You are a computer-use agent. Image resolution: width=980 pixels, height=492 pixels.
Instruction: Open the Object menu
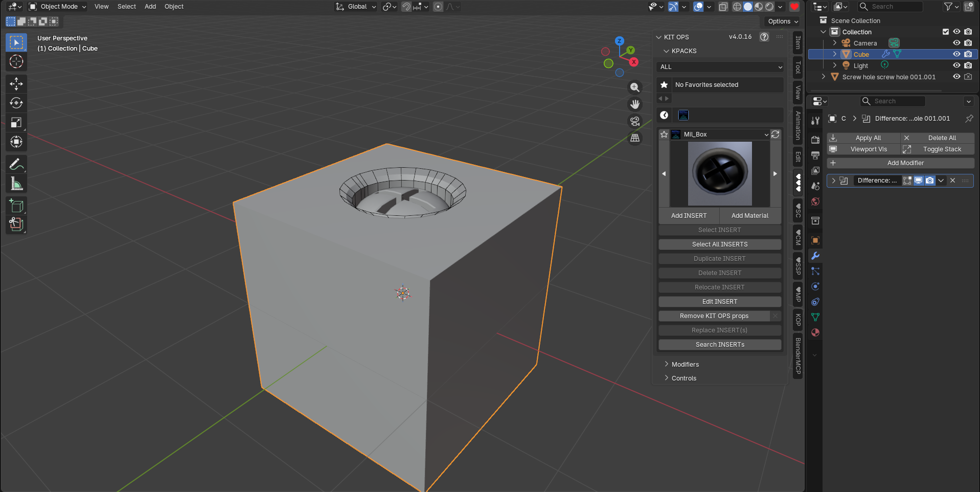point(174,7)
